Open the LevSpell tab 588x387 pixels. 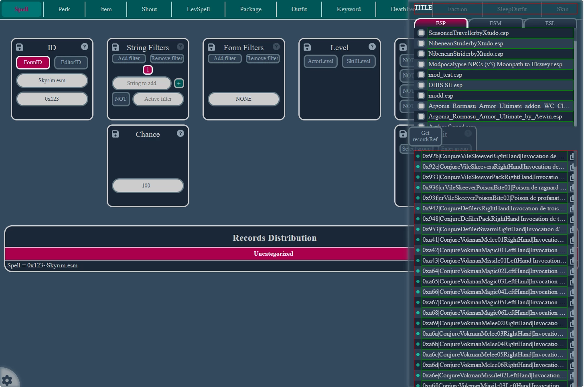pos(198,9)
